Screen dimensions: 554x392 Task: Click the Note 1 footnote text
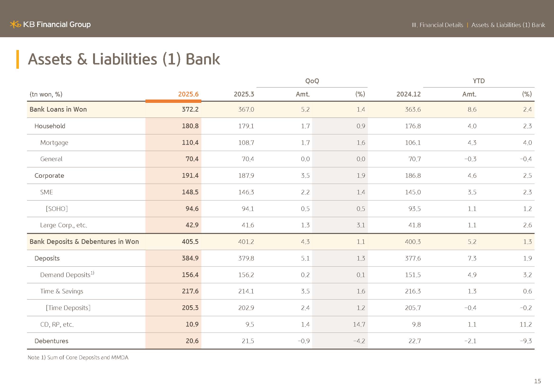coord(78,357)
